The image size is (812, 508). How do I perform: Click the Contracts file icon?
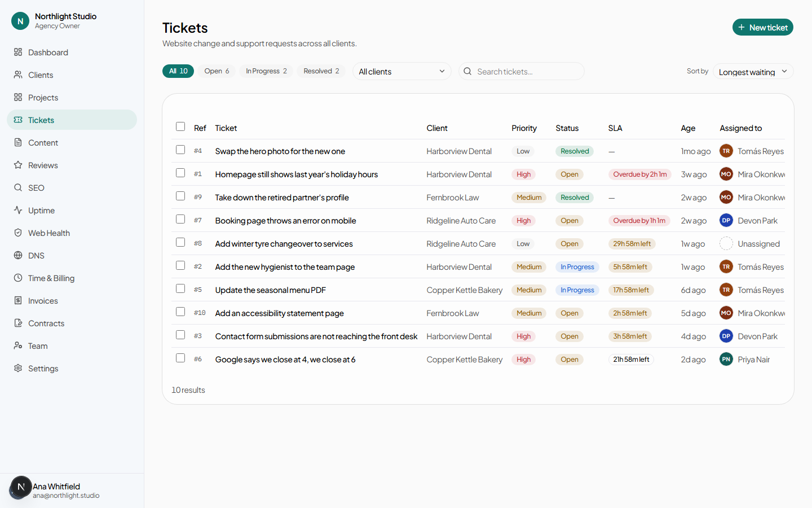pyautogui.click(x=18, y=323)
